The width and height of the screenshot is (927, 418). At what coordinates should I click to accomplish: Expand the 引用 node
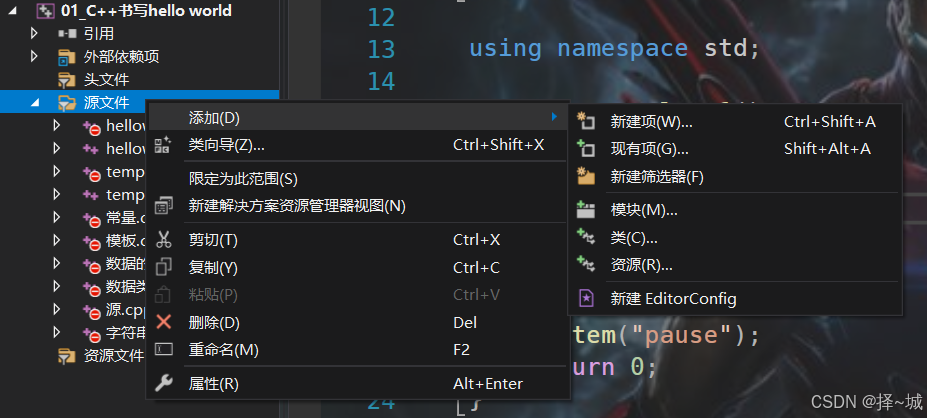[x=34, y=33]
